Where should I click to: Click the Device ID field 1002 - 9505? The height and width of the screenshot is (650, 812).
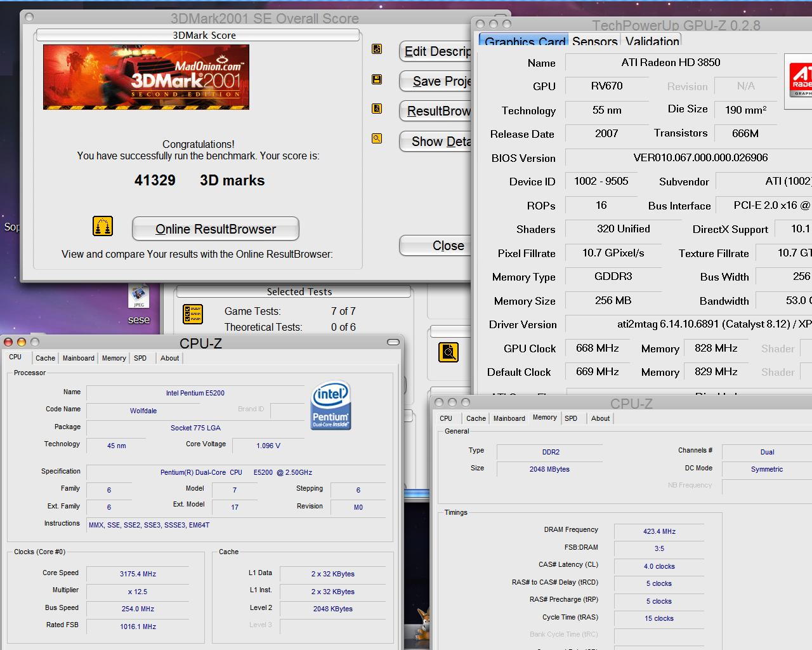click(x=601, y=181)
